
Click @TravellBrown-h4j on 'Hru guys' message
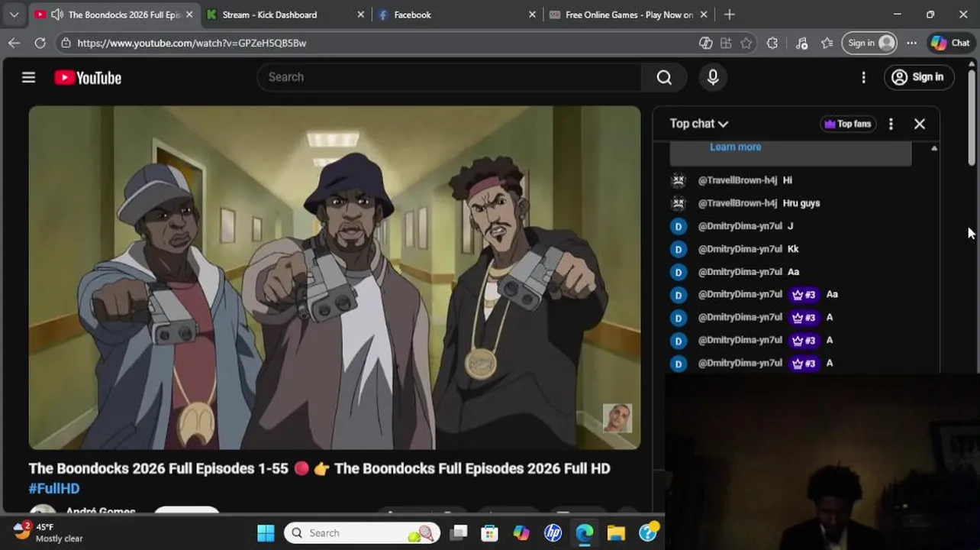(x=737, y=203)
